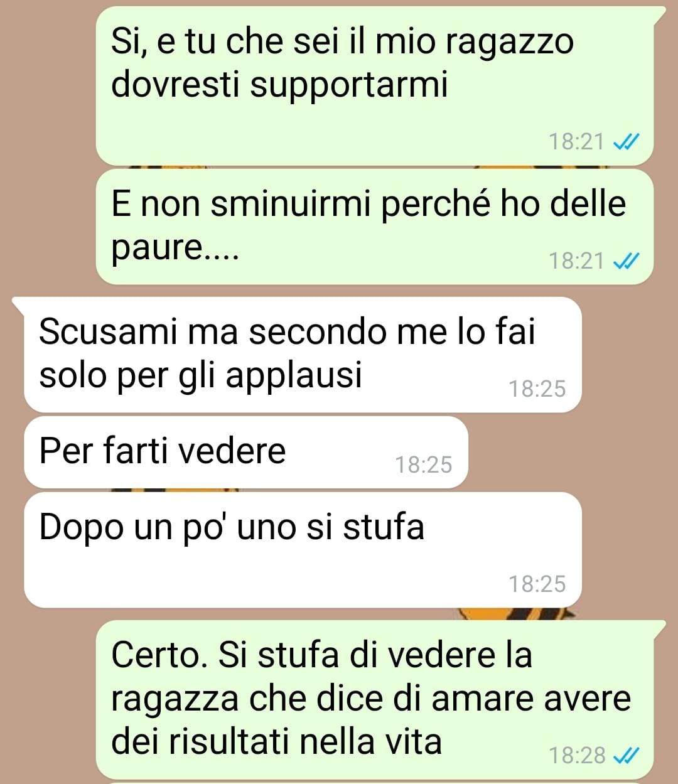Tap the read-receipt checkmarks on 'dovresti supportarmi' message
This screenshot has width=678, height=784.
[x=625, y=142]
